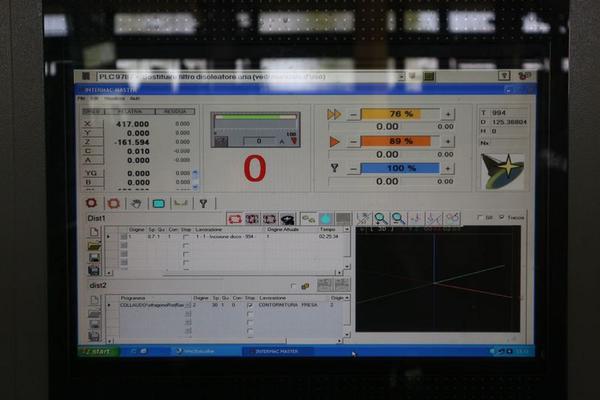Viewport: 600px width, 400px height.
Task: Click Dist1 table scroll up arrow
Action: coord(347,229)
